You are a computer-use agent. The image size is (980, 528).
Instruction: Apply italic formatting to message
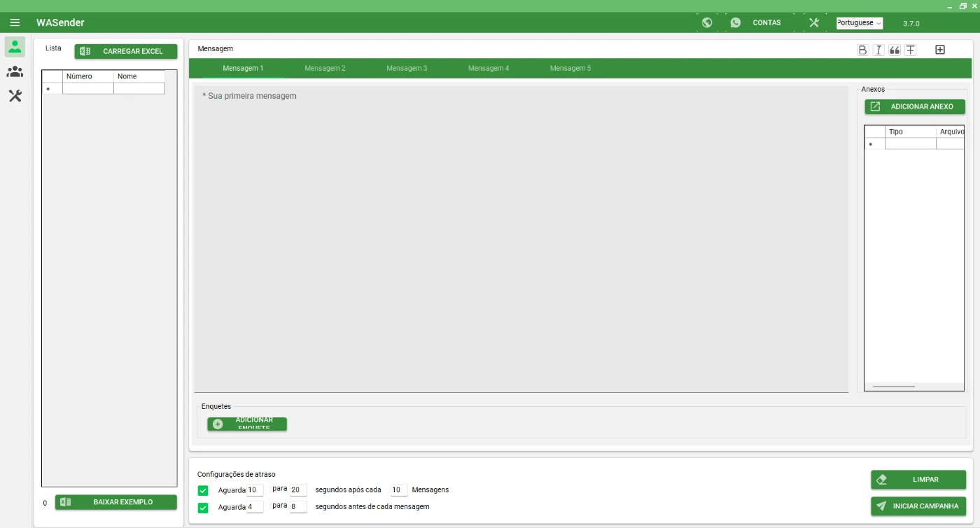click(878, 50)
